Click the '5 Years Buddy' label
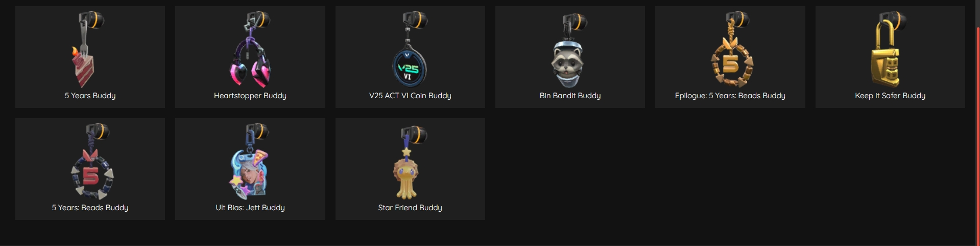This screenshot has width=980, height=246. pyautogui.click(x=90, y=96)
